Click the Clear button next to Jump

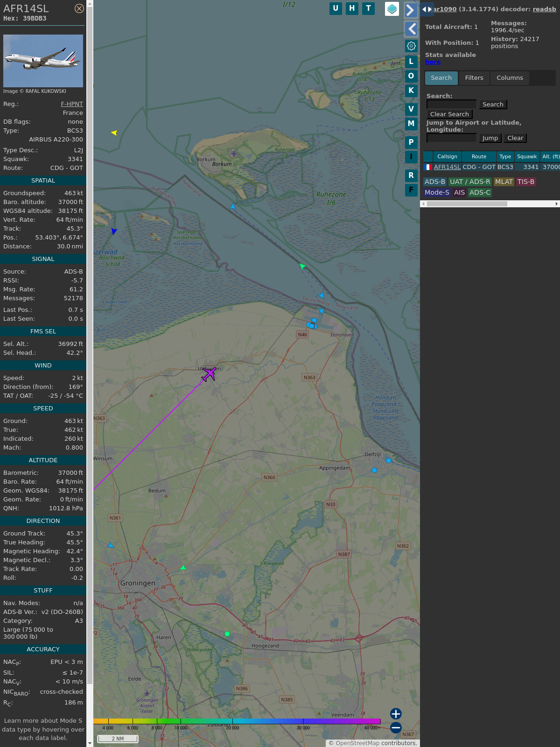click(515, 138)
